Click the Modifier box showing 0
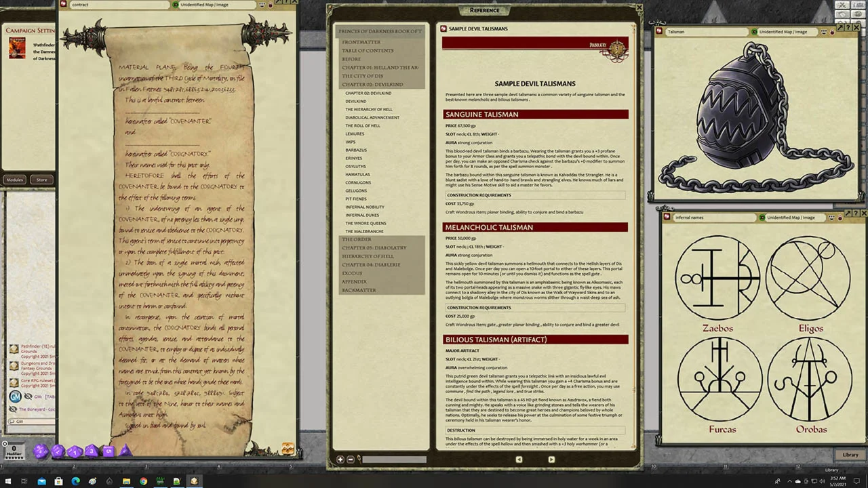This screenshot has height=488, width=868. click(x=13, y=451)
